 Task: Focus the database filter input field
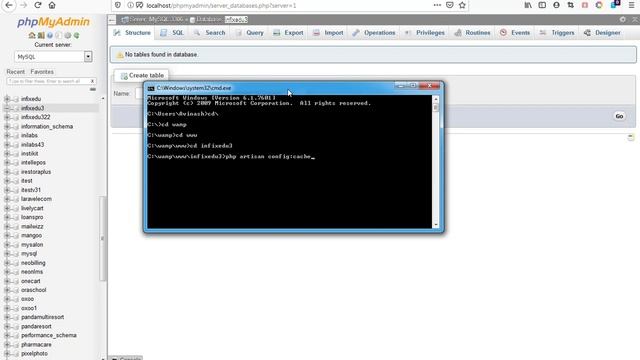pyautogui.click(x=48, y=81)
